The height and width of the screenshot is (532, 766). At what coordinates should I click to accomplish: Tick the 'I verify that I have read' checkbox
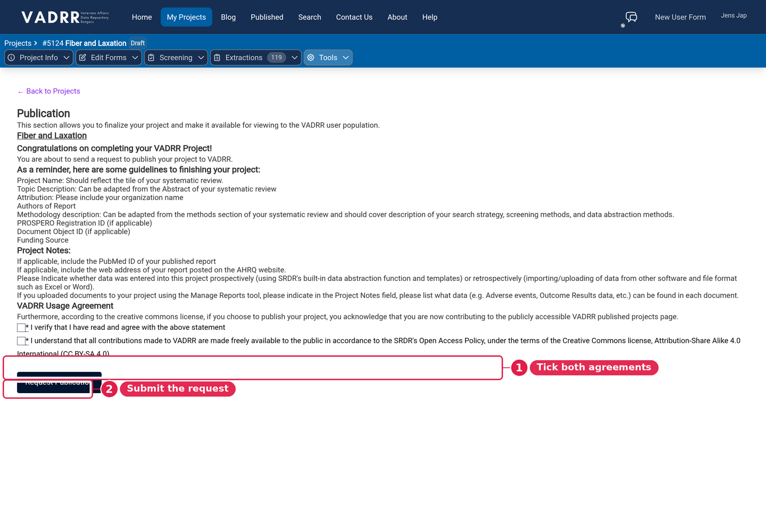click(x=21, y=328)
